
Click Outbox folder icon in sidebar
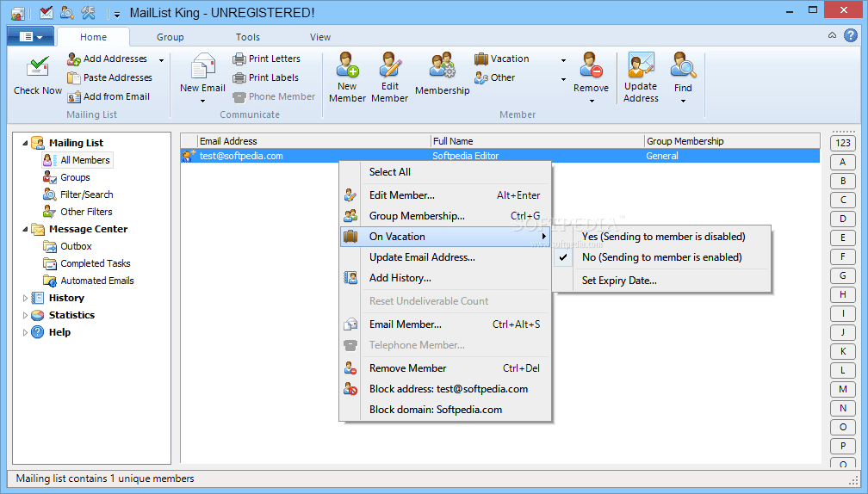click(50, 247)
